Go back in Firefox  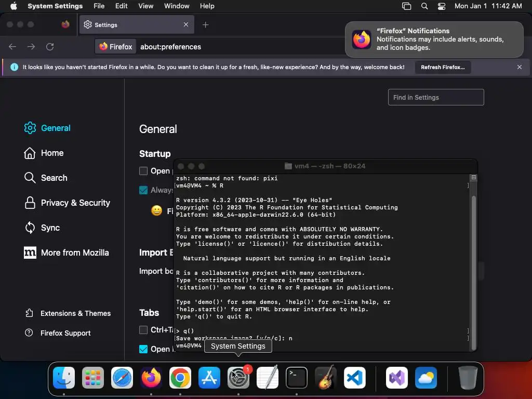12,46
